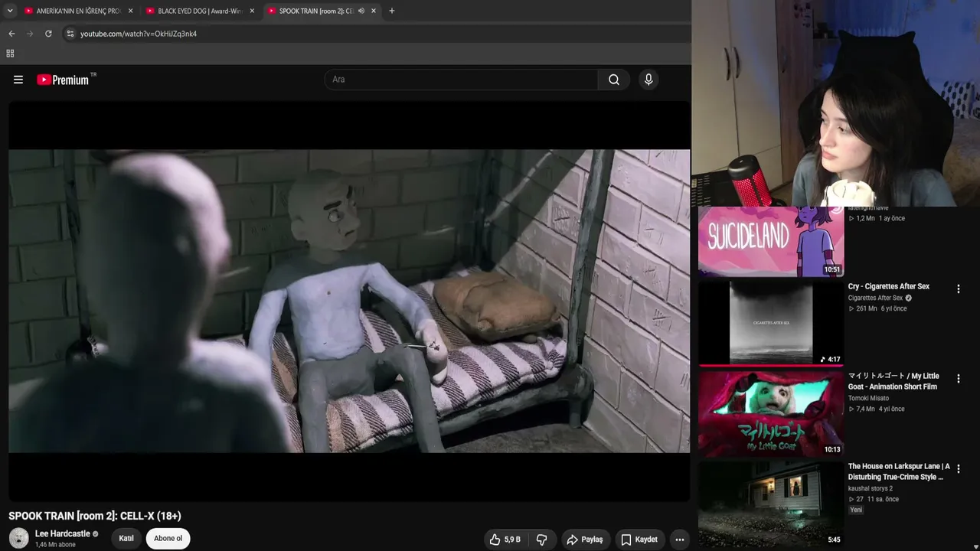Click the '7,4 Mn' view count text
980x551 pixels.
[865, 409]
